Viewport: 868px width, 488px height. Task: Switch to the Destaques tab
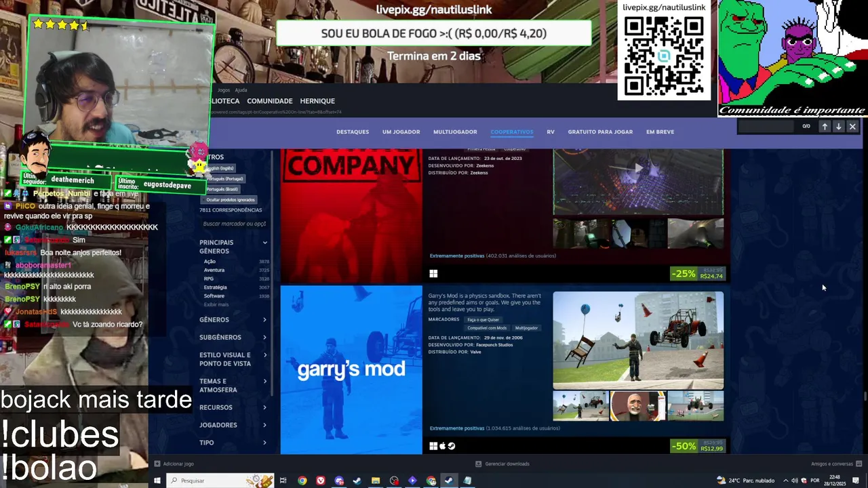(x=353, y=131)
